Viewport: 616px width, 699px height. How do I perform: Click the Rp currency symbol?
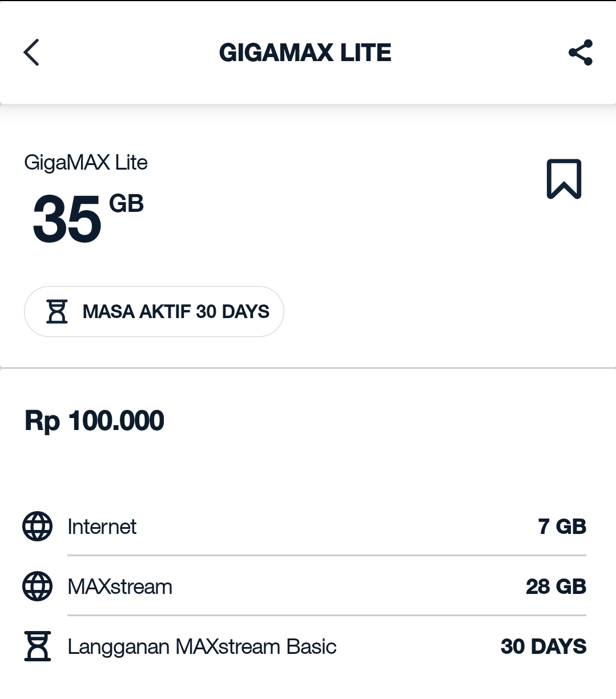(42, 422)
